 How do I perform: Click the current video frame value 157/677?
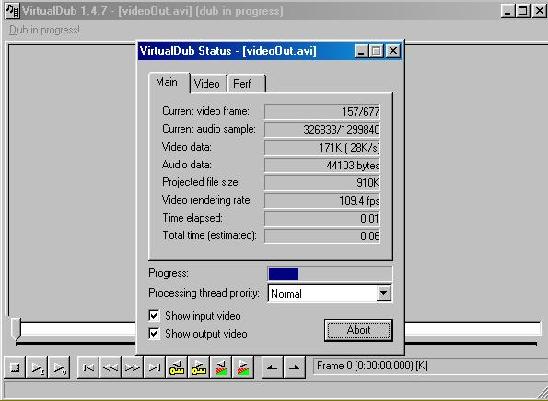click(322, 112)
